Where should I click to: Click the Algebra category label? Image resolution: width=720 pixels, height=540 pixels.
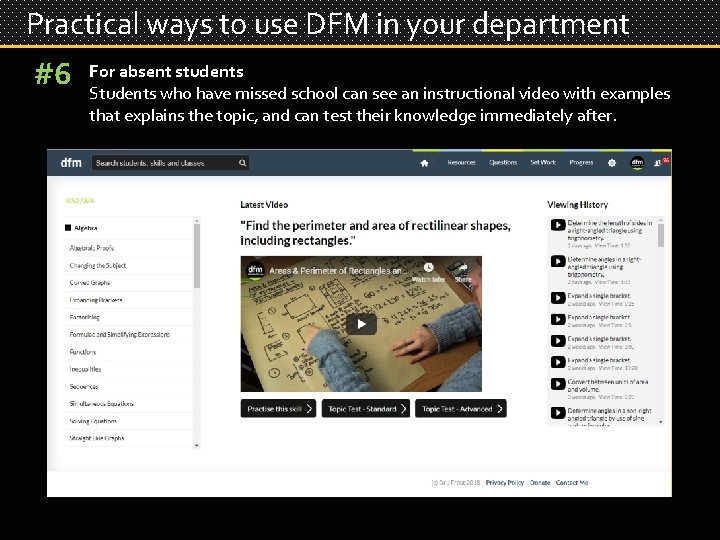85,228
